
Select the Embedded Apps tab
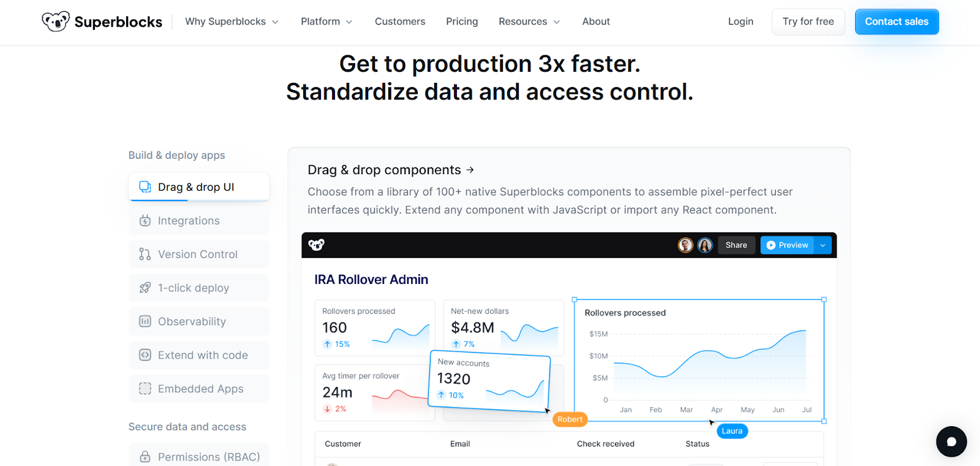[x=199, y=389]
